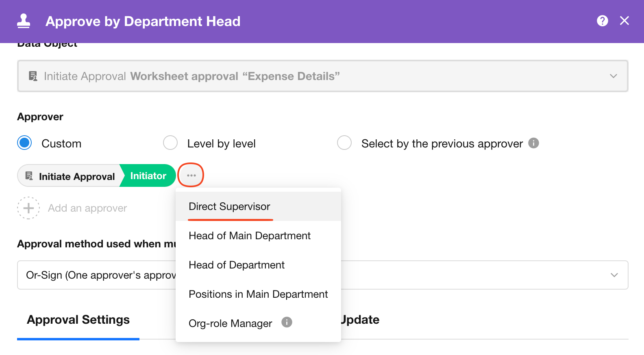Click the worksheet icon in Initiate Approval chip
Screen dimensions: 644x355
tap(29, 176)
